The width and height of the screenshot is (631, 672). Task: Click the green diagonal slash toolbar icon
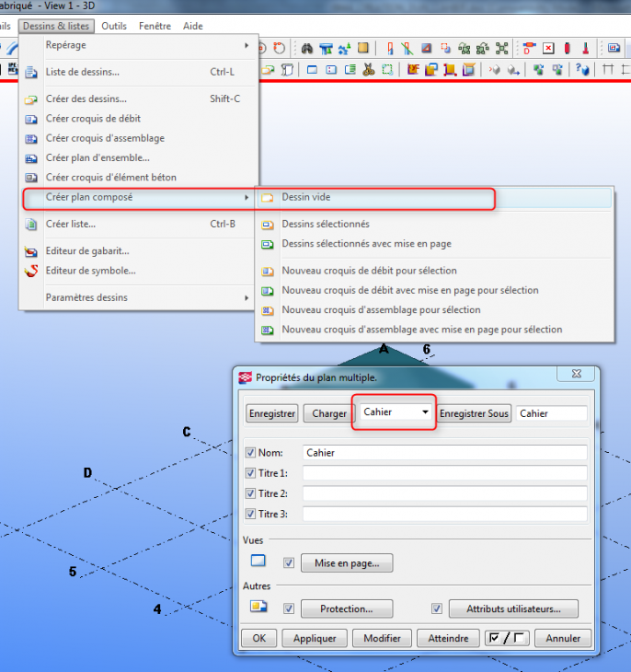pyautogui.click(x=407, y=48)
